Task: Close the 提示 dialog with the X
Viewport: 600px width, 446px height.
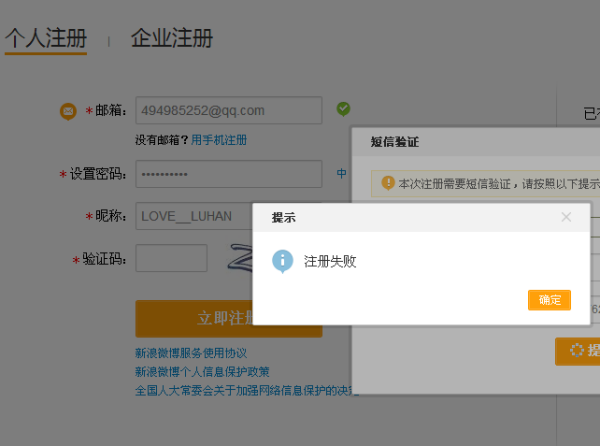Action: click(566, 217)
